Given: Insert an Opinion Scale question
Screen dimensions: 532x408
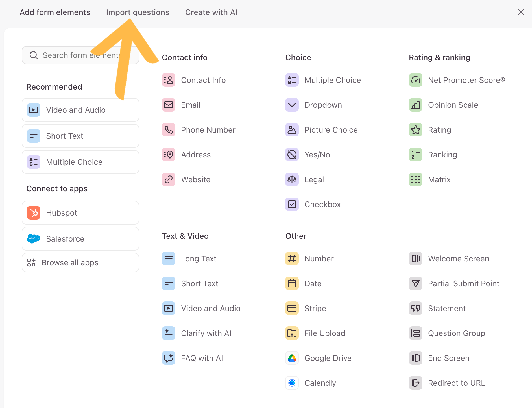Looking at the screenshot, I should tap(453, 105).
